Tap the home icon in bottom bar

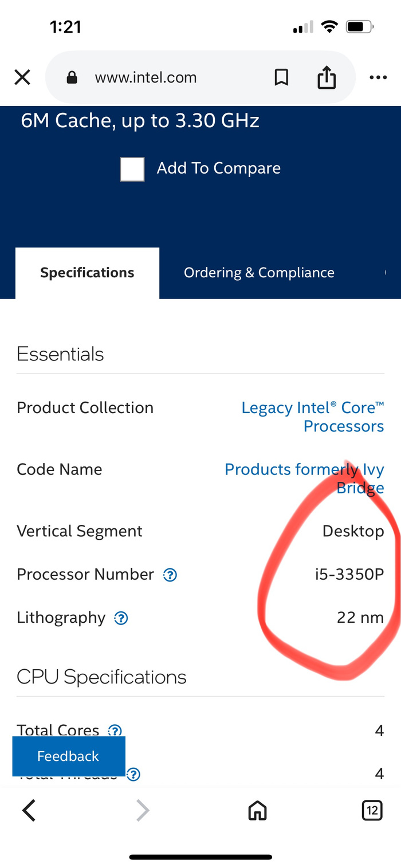[257, 810]
